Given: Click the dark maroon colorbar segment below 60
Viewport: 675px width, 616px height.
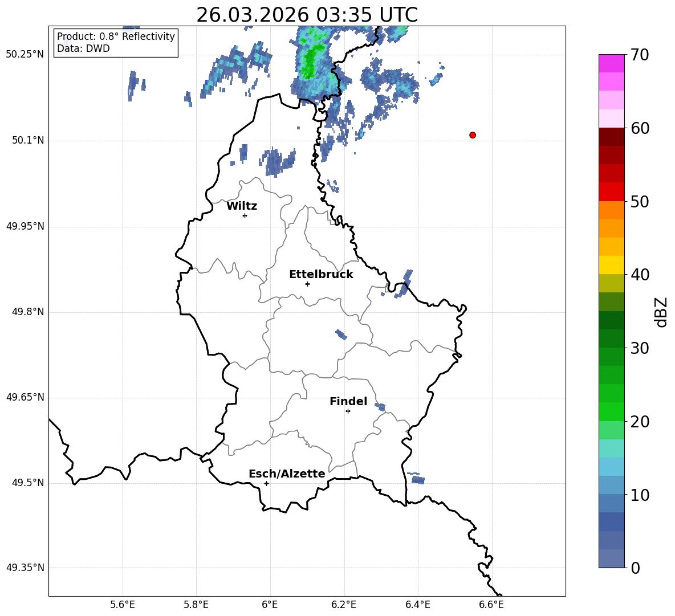Looking at the screenshot, I should click(612, 137).
